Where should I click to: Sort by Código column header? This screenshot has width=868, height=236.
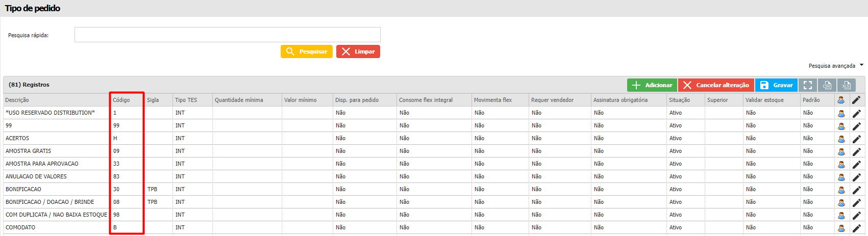tap(121, 100)
